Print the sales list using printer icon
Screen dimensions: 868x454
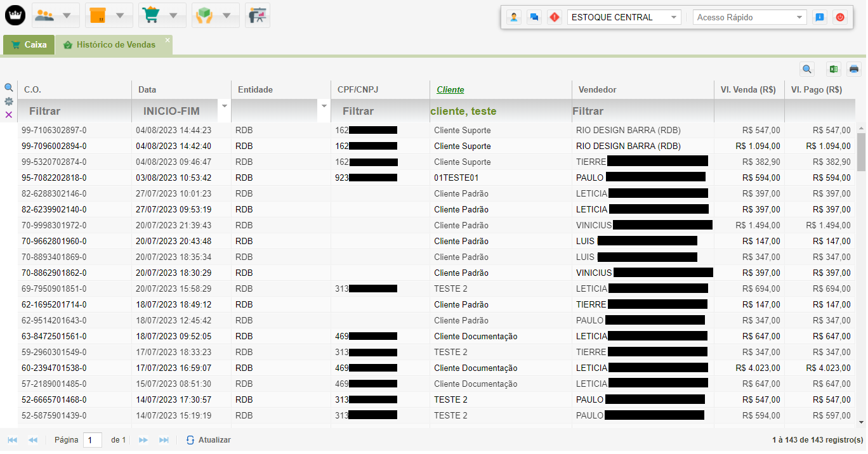(x=854, y=69)
